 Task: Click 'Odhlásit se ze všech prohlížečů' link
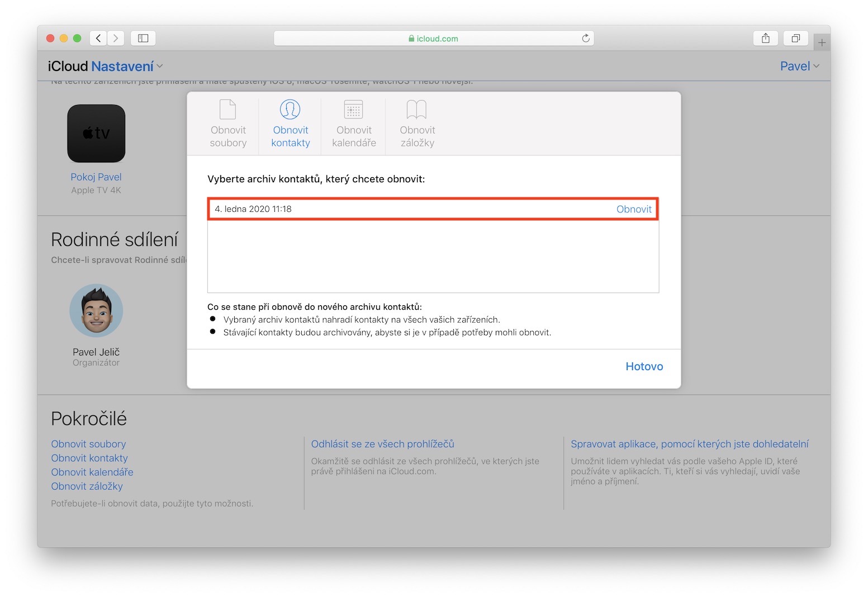(x=383, y=444)
